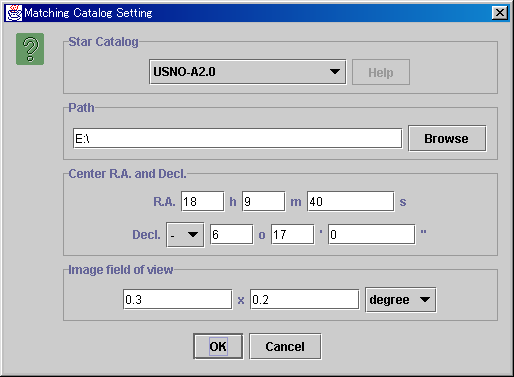Screen dimensions: 514x377
Task: Click the catalog Path text field
Action: [237, 138]
